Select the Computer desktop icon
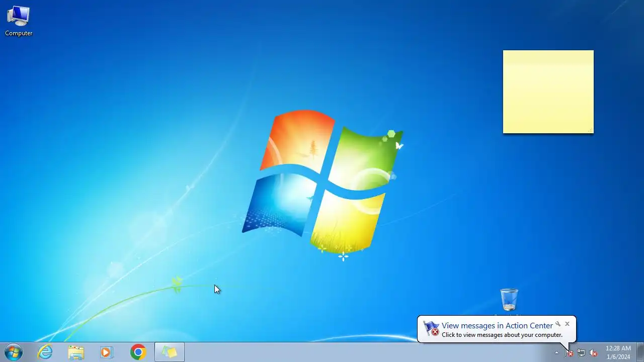This screenshot has height=362, width=644. coord(19,21)
